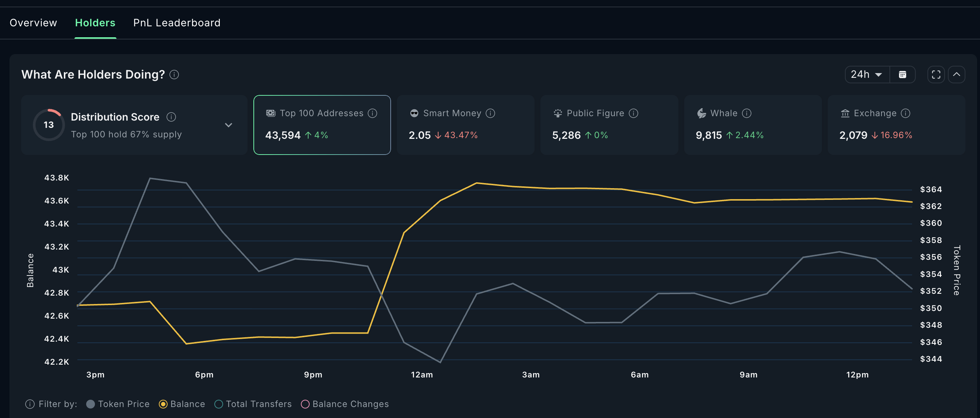Click the info icon next to Distribution Score
Viewport: 980px width, 418px height.
pos(172,117)
